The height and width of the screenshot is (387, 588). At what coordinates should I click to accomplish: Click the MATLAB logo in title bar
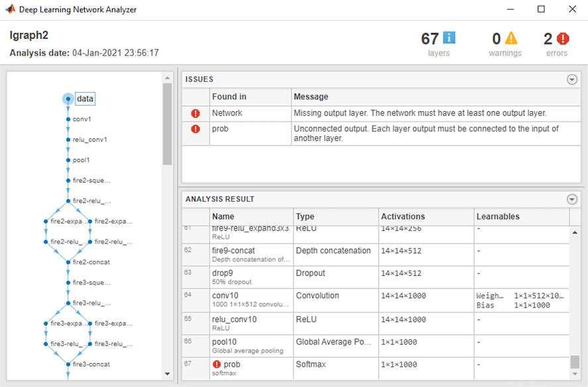(11, 9)
